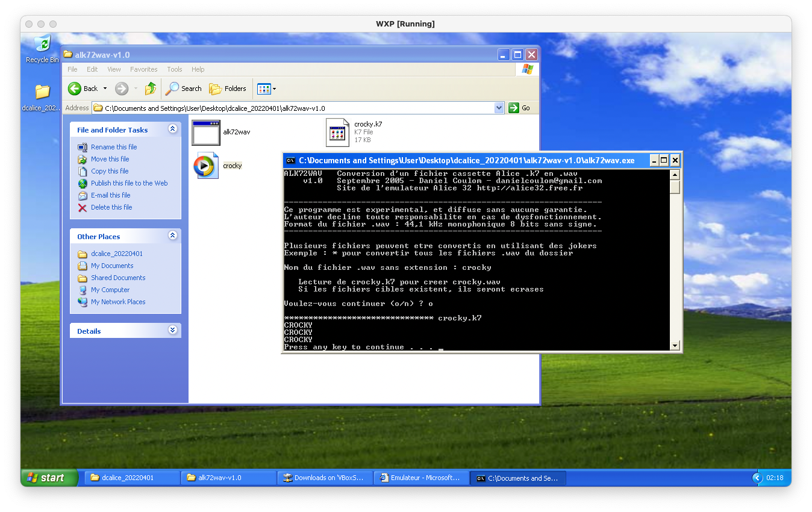
Task: Open the View menu
Action: pos(114,69)
